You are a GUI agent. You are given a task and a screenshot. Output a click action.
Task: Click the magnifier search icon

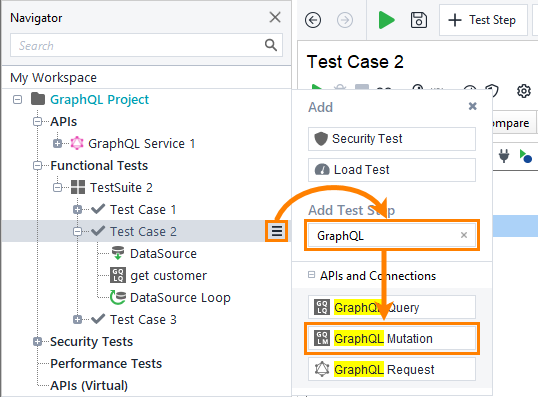click(271, 45)
